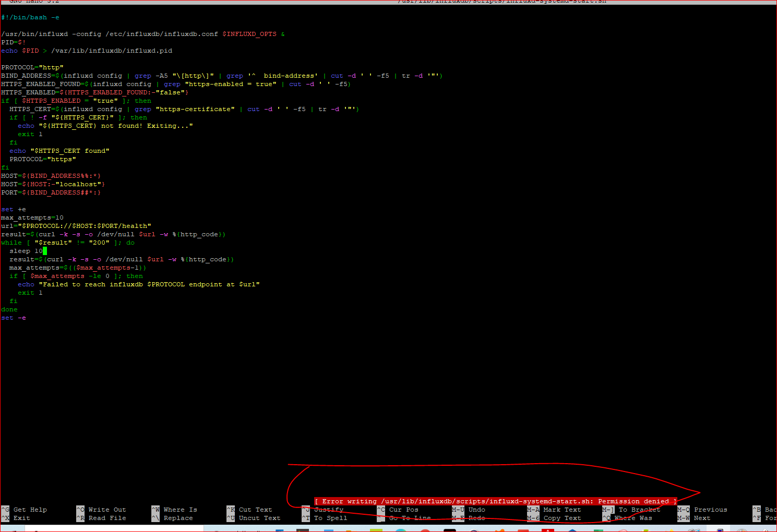Select the Exit shortcut in nano footer

pyautogui.click(x=21, y=518)
